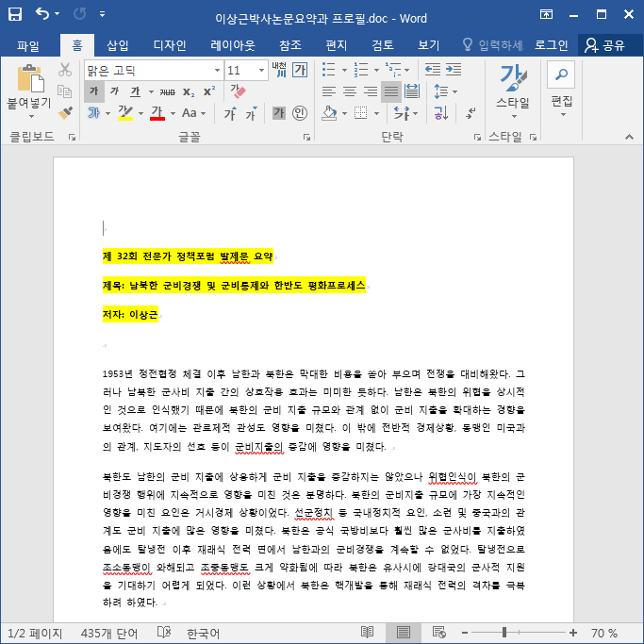The height and width of the screenshot is (644, 644).
Task: Activate the Format Painter brush
Action: click(x=64, y=112)
